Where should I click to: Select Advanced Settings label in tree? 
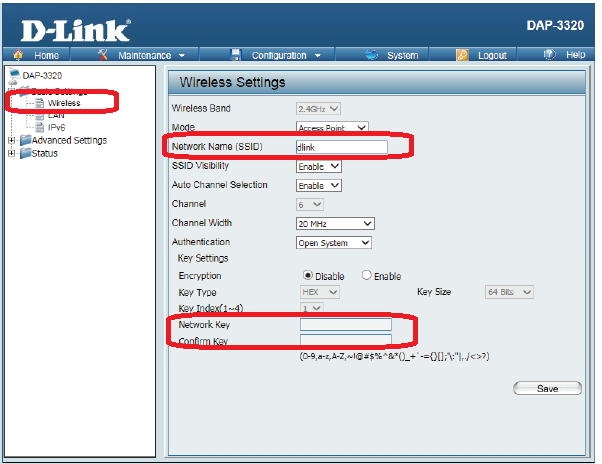pyautogui.click(x=69, y=140)
